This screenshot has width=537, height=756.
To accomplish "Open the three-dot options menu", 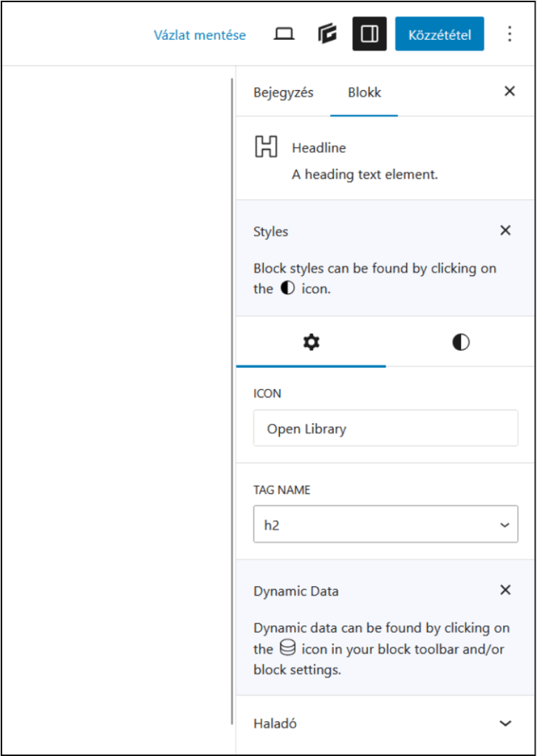I will pos(509,35).
